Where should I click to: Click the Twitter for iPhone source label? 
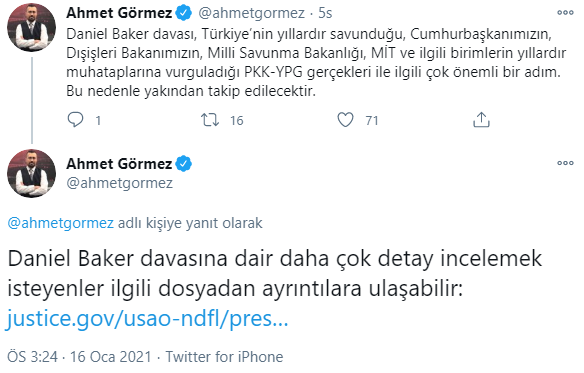click(224, 357)
